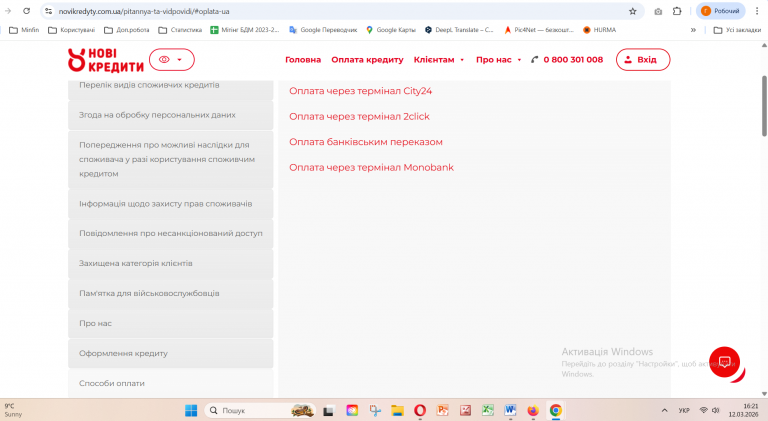Open the accessibility eye dropdown
The width and height of the screenshot is (768, 421).
click(171, 60)
